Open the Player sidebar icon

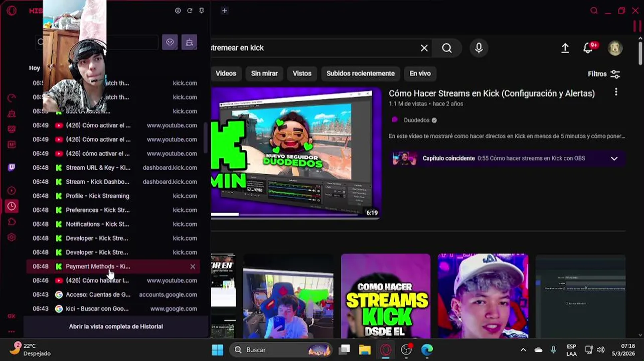click(12, 191)
